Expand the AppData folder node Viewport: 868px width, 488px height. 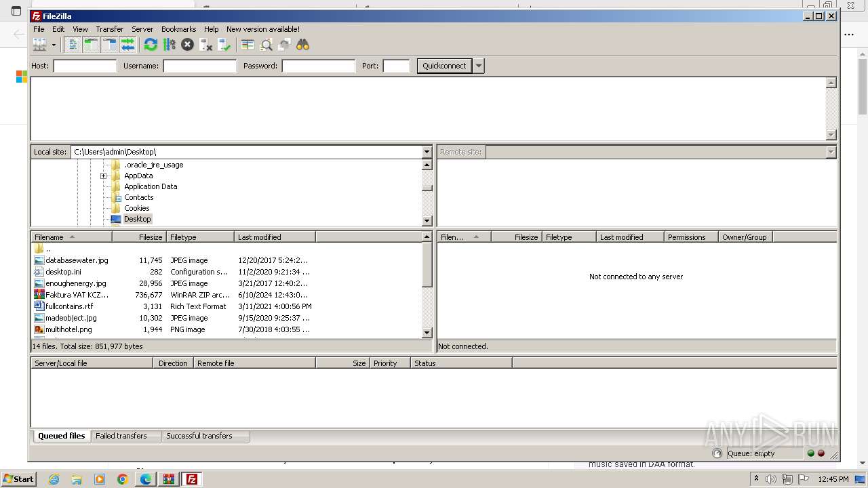[x=104, y=176]
